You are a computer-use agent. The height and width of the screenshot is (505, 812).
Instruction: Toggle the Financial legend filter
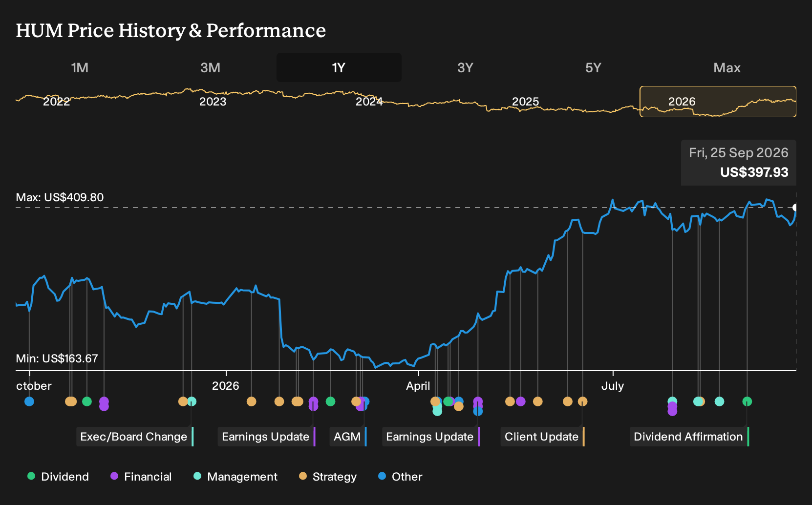141,476
